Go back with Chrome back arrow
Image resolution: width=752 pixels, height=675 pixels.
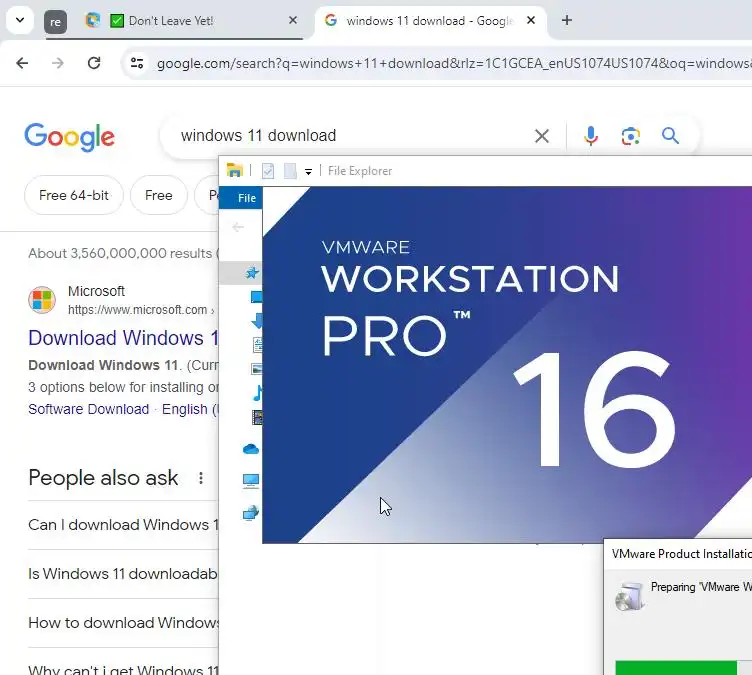(22, 63)
